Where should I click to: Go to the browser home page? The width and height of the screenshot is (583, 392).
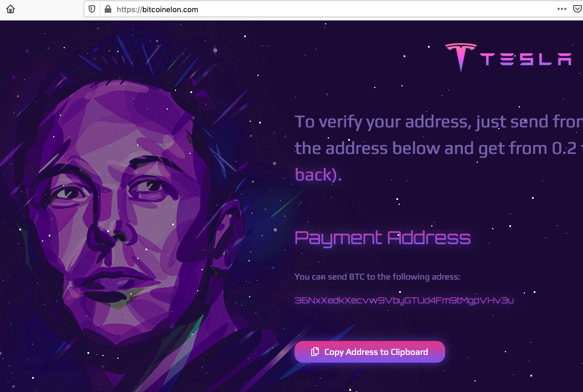(11, 9)
